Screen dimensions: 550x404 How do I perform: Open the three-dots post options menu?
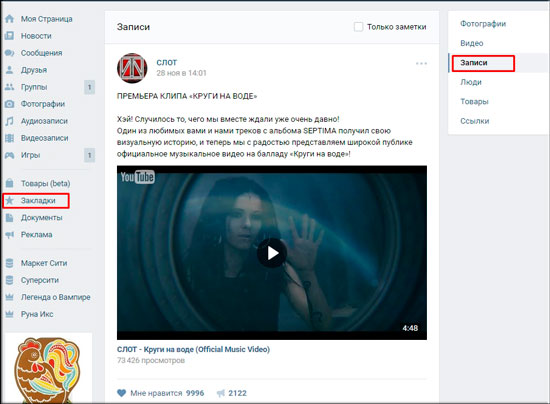[x=421, y=63]
